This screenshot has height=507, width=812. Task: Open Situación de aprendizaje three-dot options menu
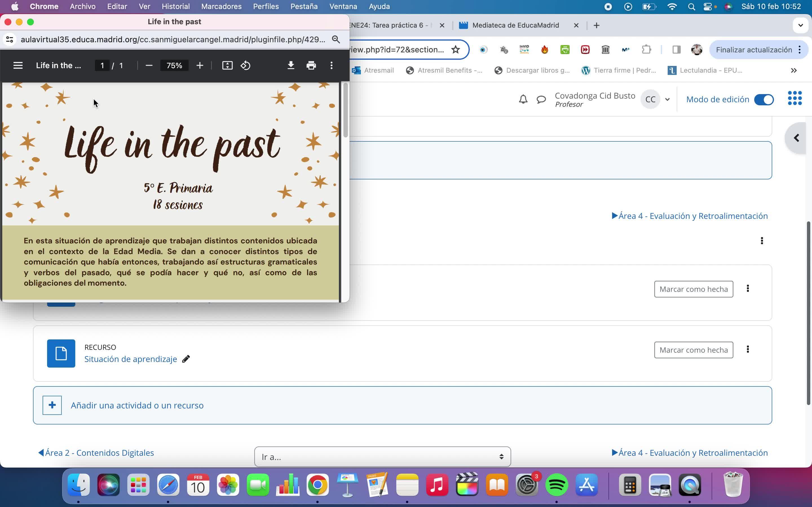[x=748, y=349]
